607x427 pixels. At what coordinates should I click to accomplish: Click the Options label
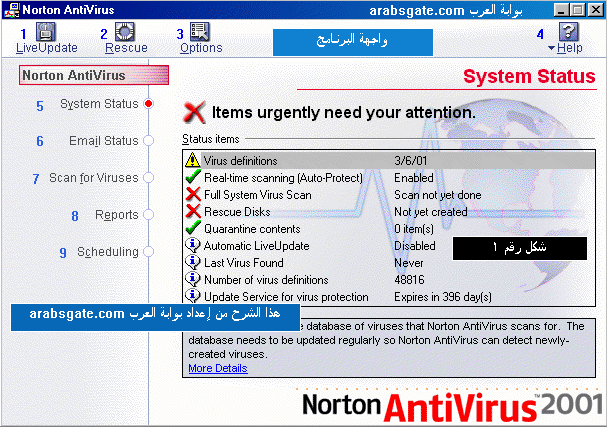(201, 48)
